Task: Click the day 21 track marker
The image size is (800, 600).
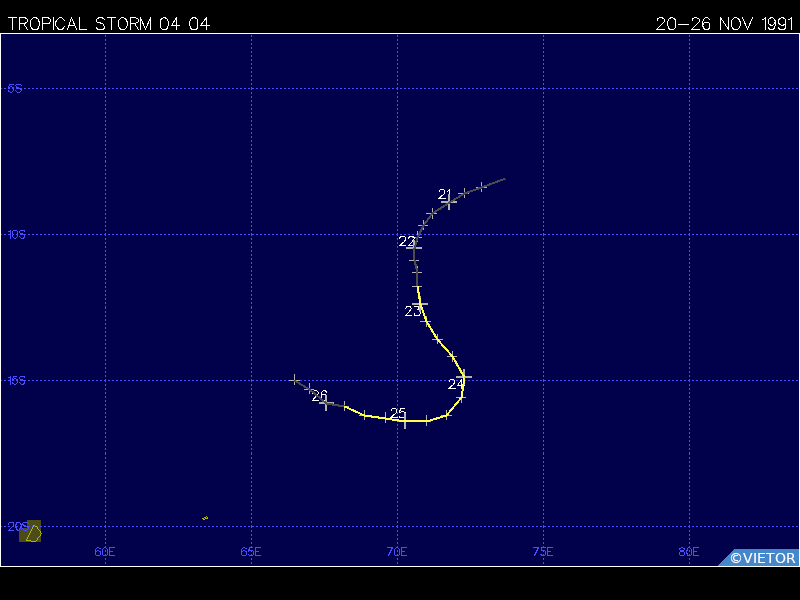Action: (449, 202)
